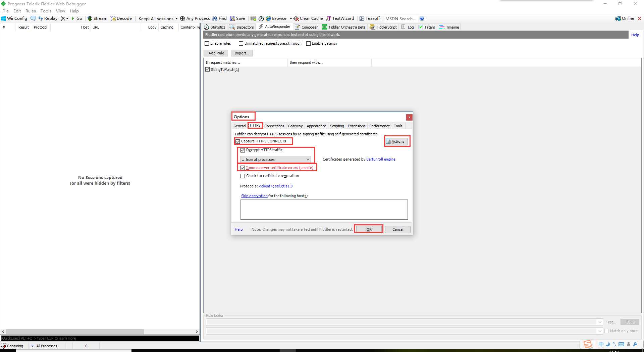Click the Chinese input mode tray icon
This screenshot has height=352, width=644.
point(601,344)
